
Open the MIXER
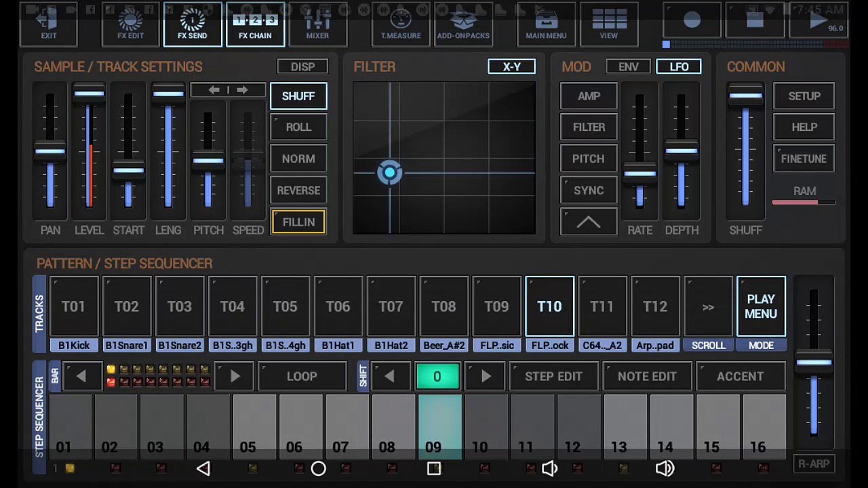click(317, 24)
